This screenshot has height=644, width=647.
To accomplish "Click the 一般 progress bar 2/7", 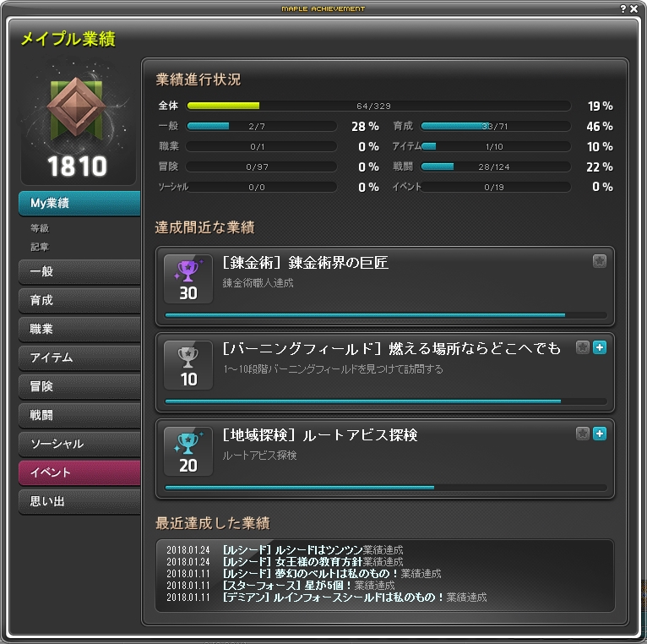I will pos(262,126).
